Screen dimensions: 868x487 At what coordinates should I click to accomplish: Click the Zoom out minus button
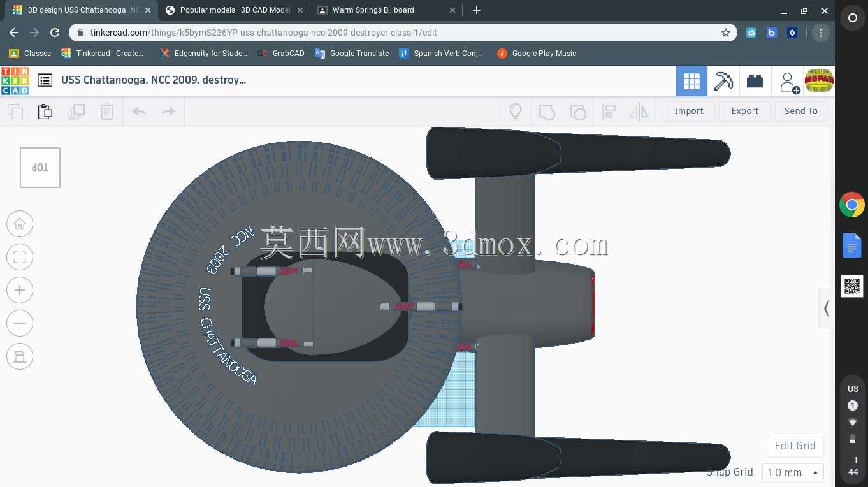coord(20,323)
